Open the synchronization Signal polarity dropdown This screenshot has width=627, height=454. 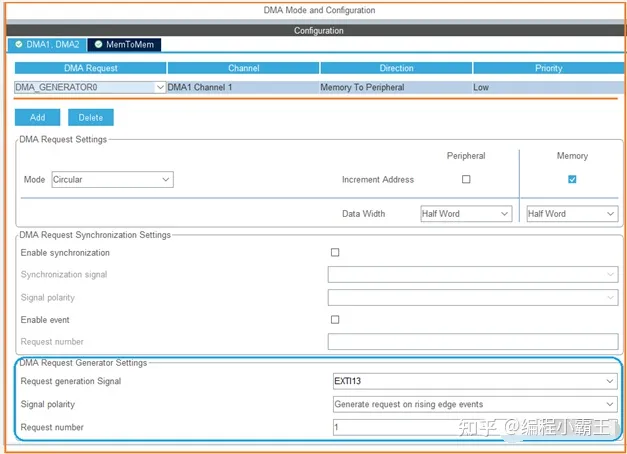pyautogui.click(x=473, y=298)
